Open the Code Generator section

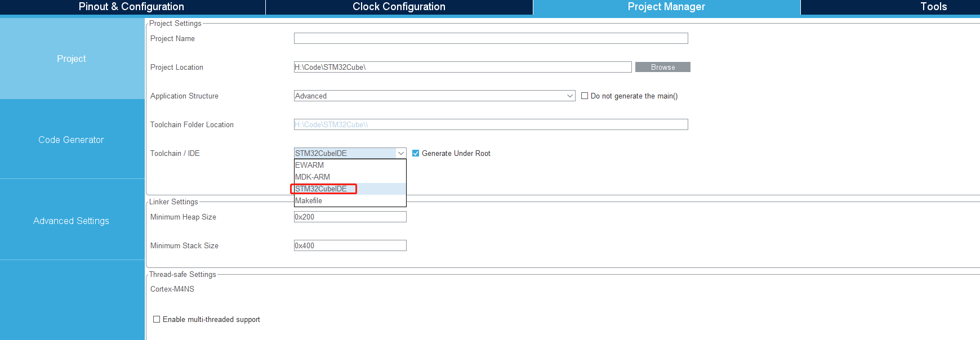[72, 140]
